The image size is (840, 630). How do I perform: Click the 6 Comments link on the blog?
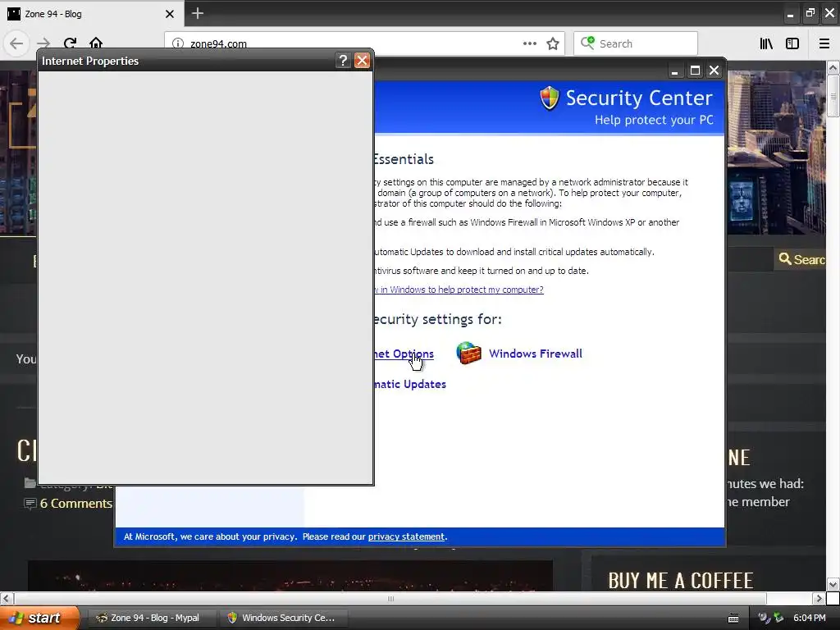coord(75,504)
